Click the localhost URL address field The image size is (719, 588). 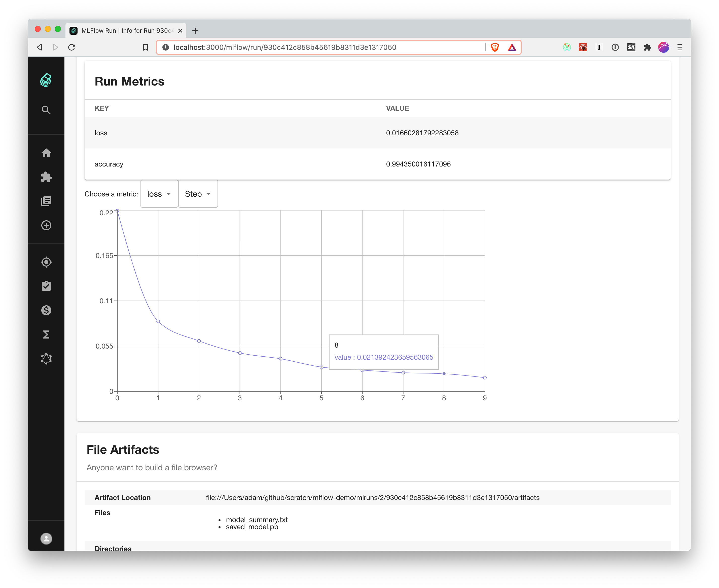[x=285, y=48]
